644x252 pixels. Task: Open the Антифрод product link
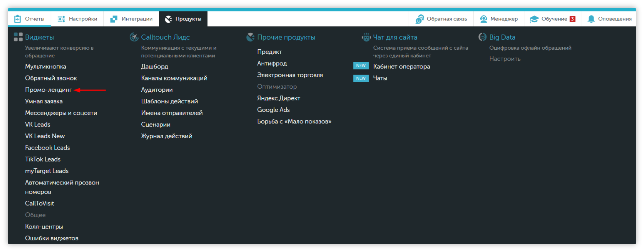coord(272,63)
